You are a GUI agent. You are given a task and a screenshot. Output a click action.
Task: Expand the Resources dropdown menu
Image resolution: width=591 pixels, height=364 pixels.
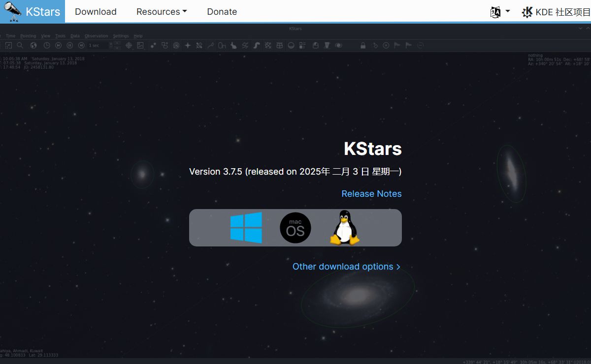click(x=162, y=12)
